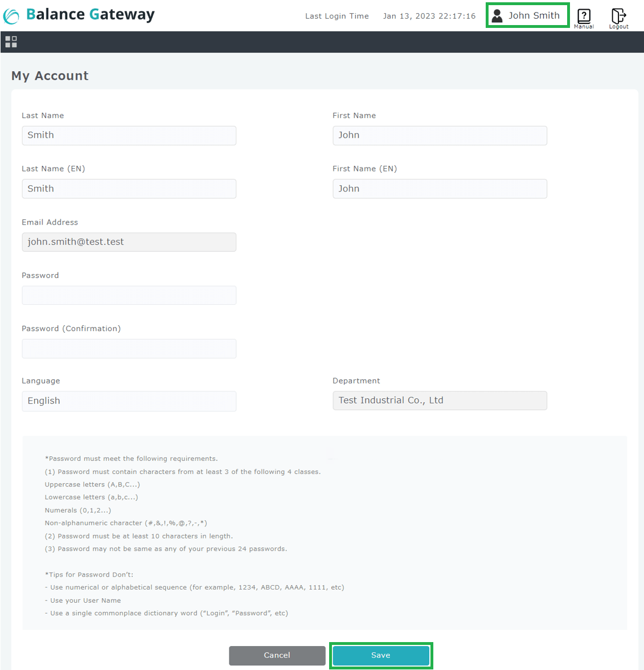The height and width of the screenshot is (670, 644).
Task: Click the Password (Confirmation) field
Action: click(x=129, y=349)
